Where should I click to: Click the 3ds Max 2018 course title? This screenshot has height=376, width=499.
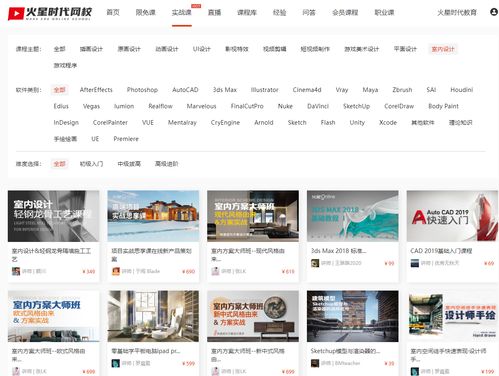338,251
